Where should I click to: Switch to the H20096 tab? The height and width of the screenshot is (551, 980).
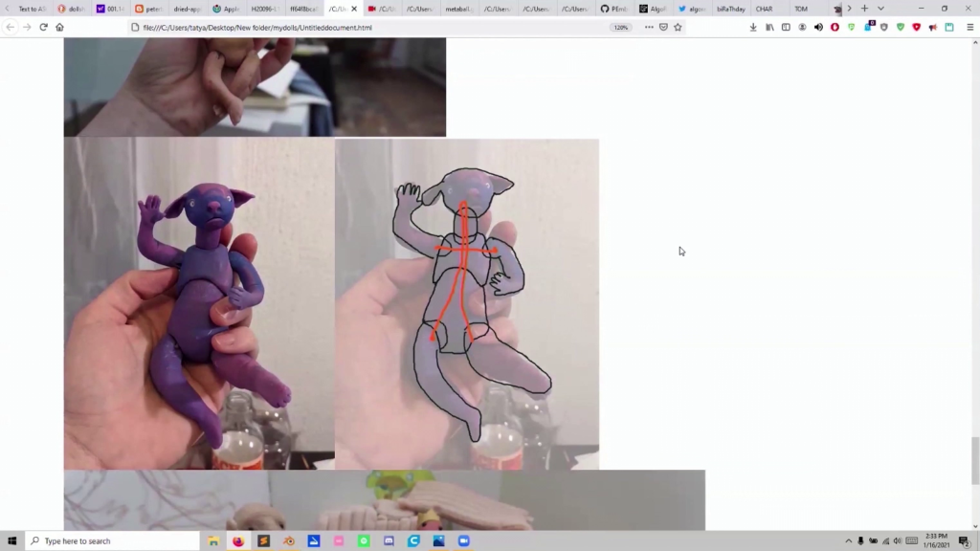click(x=264, y=9)
